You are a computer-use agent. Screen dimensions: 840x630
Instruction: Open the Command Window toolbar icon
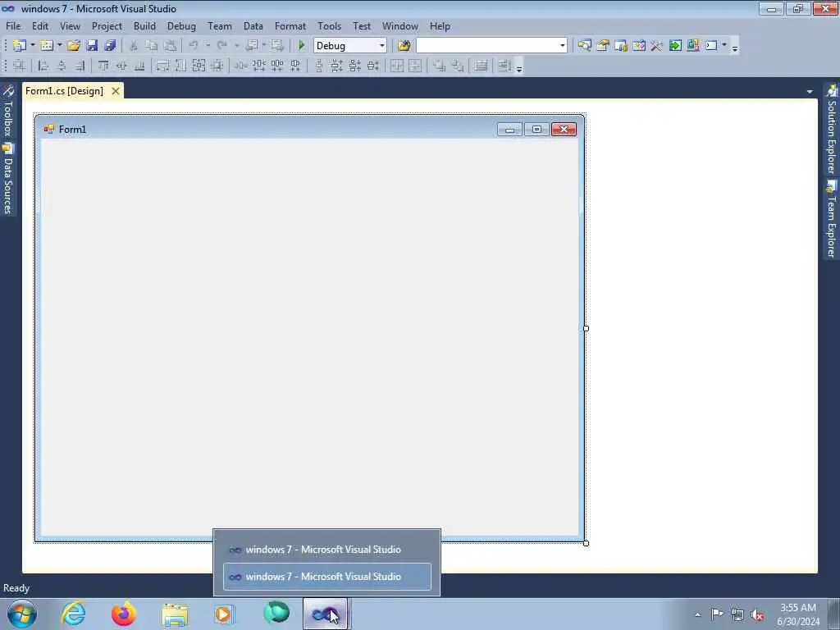[x=711, y=46]
